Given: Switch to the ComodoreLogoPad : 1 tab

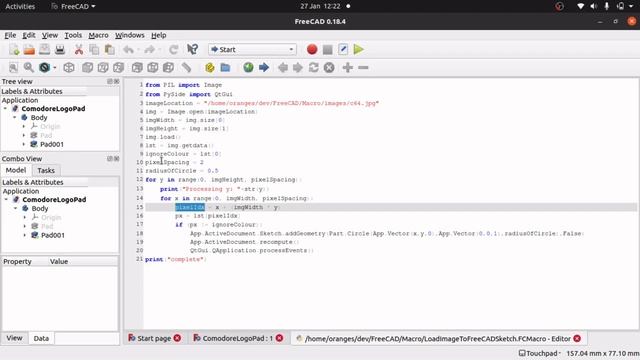Looking at the screenshot, I should (238, 338).
